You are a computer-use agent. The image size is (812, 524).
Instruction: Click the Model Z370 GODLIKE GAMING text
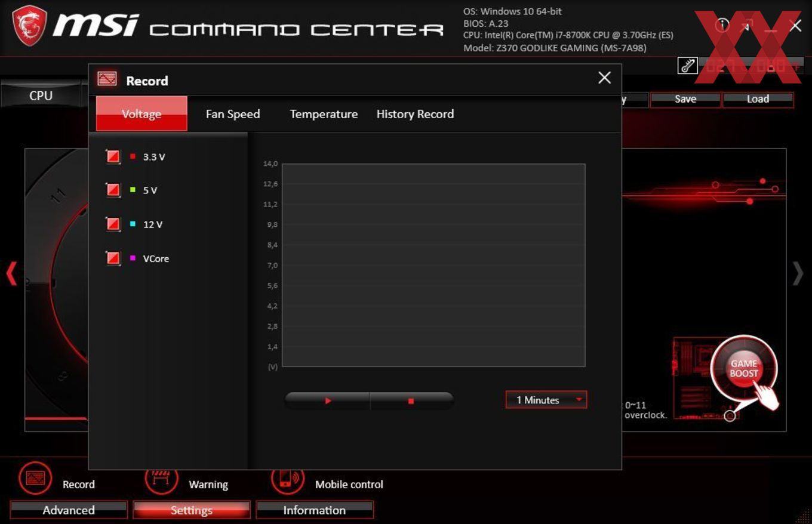(x=555, y=48)
